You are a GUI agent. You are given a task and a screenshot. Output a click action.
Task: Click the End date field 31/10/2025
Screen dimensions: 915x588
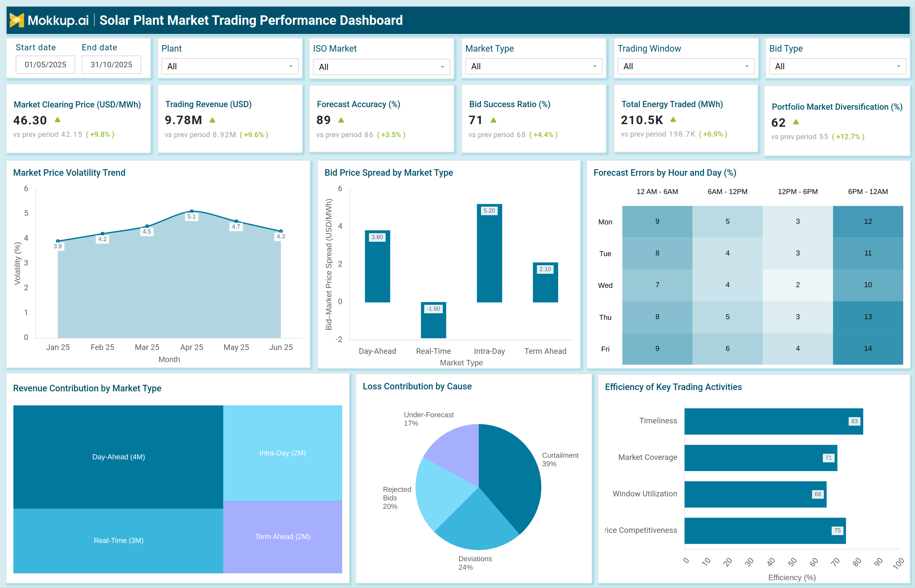coord(111,65)
